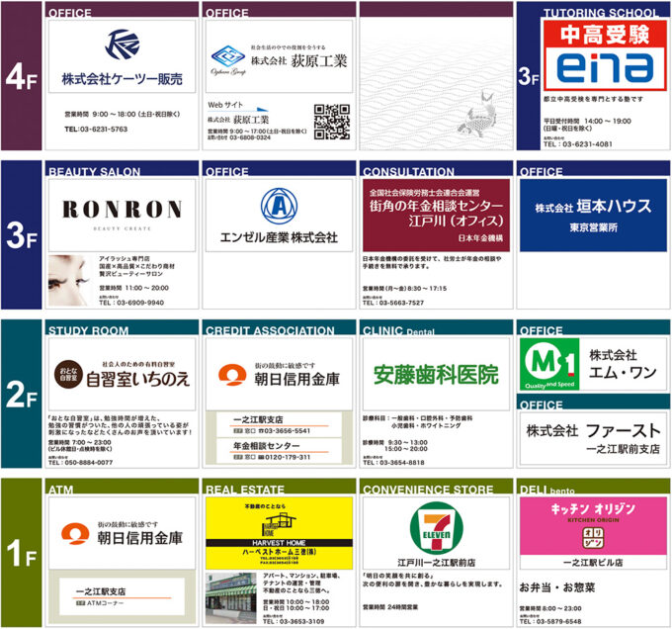
Task: Click the Web サイト label
Action: click(225, 105)
